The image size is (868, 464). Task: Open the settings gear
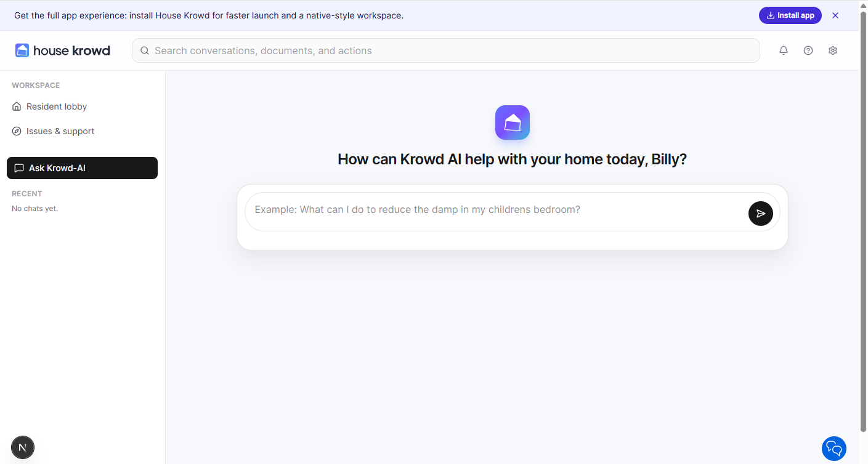click(x=833, y=50)
